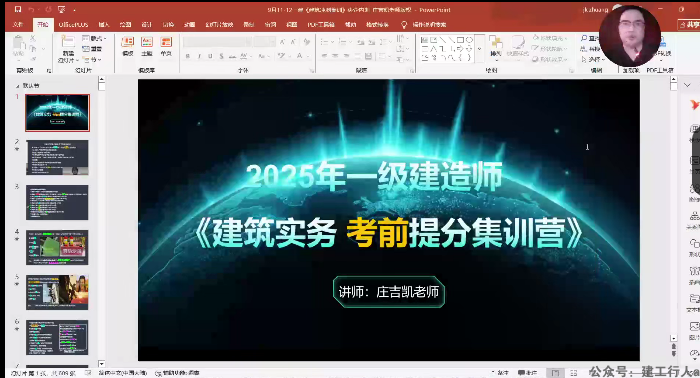Open the Templates (模板) gallery icon
The image size is (700, 378).
coord(128,46)
